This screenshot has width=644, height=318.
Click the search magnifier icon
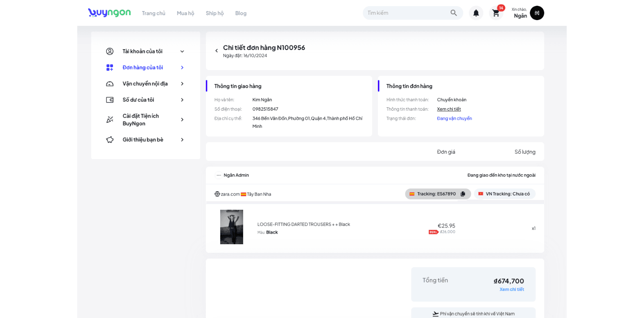click(x=454, y=13)
